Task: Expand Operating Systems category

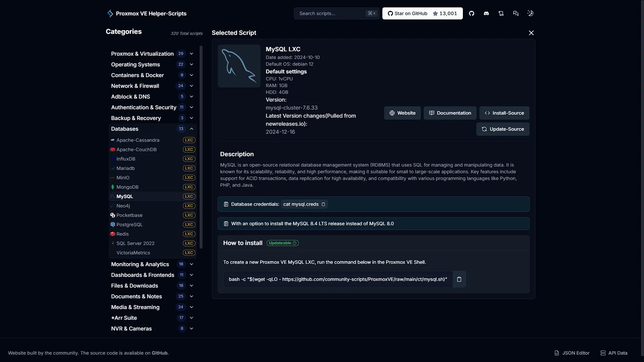Action: click(153, 64)
